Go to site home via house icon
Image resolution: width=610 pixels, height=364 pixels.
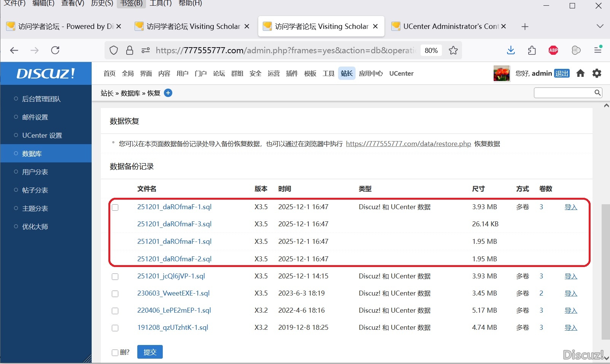point(580,73)
